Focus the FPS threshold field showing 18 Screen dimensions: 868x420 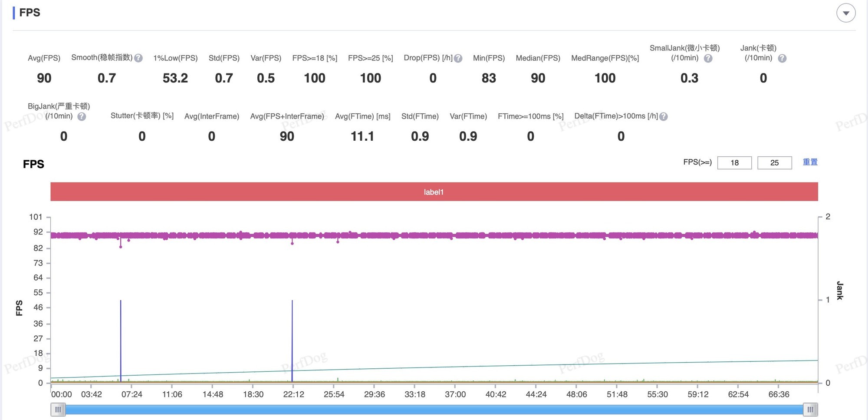[x=734, y=163]
